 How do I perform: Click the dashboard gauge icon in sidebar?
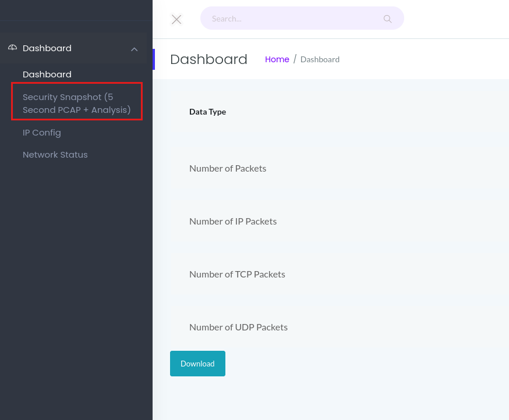coord(12,48)
